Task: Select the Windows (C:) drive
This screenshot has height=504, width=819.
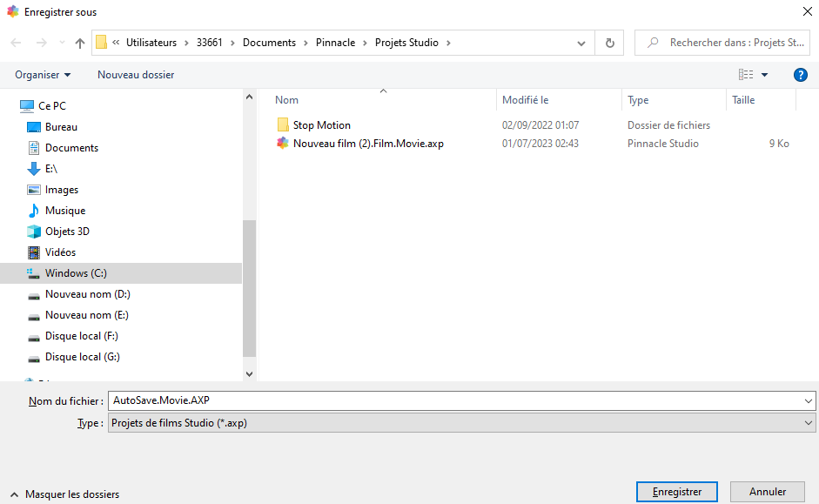Action: [121, 273]
